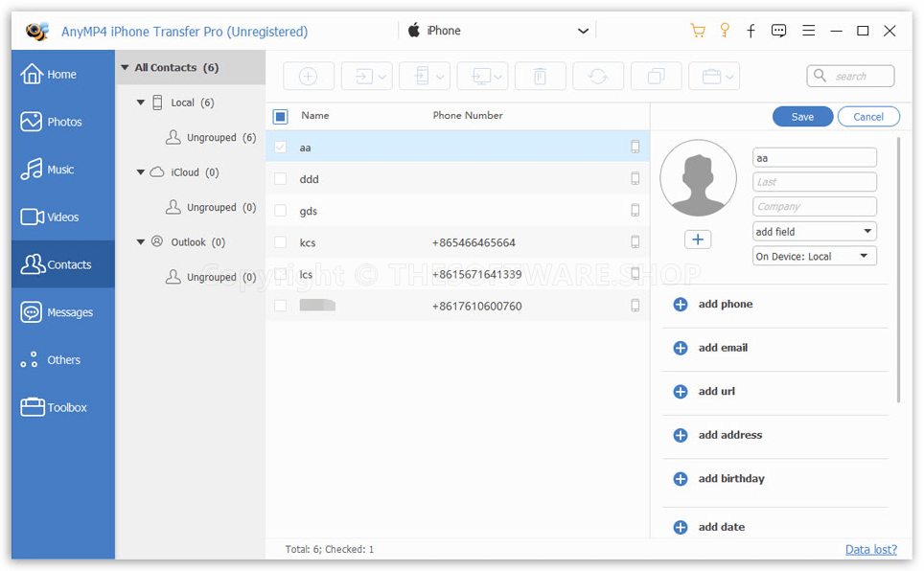The width and height of the screenshot is (924, 571).
Task: Collapse the Local group arrow
Action: [x=141, y=103]
